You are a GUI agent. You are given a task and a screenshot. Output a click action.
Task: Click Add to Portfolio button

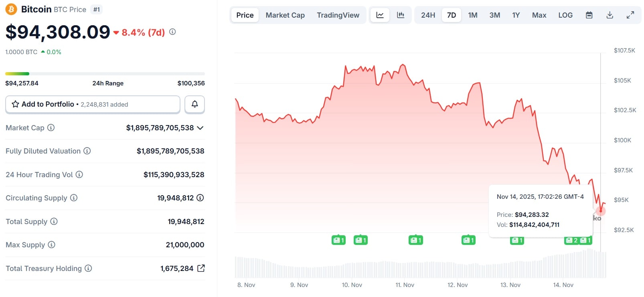coord(93,104)
